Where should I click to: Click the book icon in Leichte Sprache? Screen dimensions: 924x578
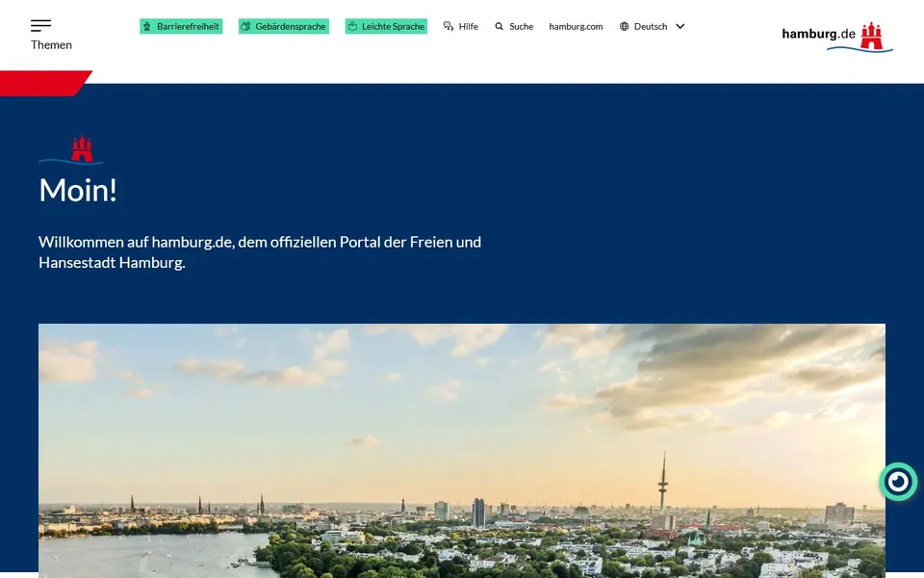[x=352, y=27]
